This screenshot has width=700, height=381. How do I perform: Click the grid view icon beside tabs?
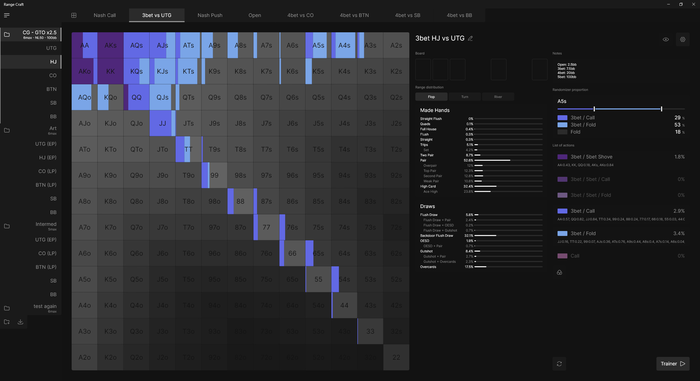(74, 15)
